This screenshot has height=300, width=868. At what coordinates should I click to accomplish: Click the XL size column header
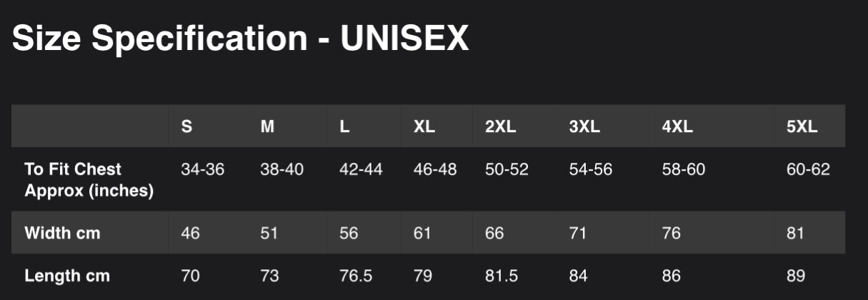pos(424,127)
